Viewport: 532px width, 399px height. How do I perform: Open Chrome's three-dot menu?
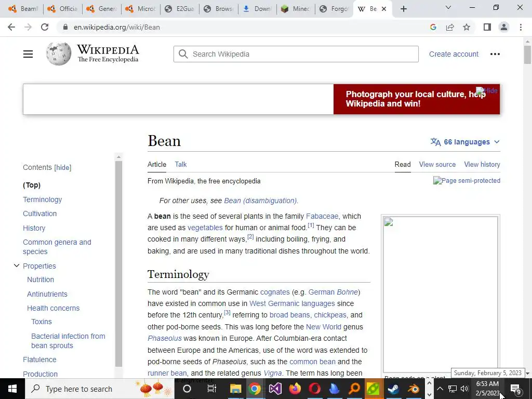(x=521, y=27)
